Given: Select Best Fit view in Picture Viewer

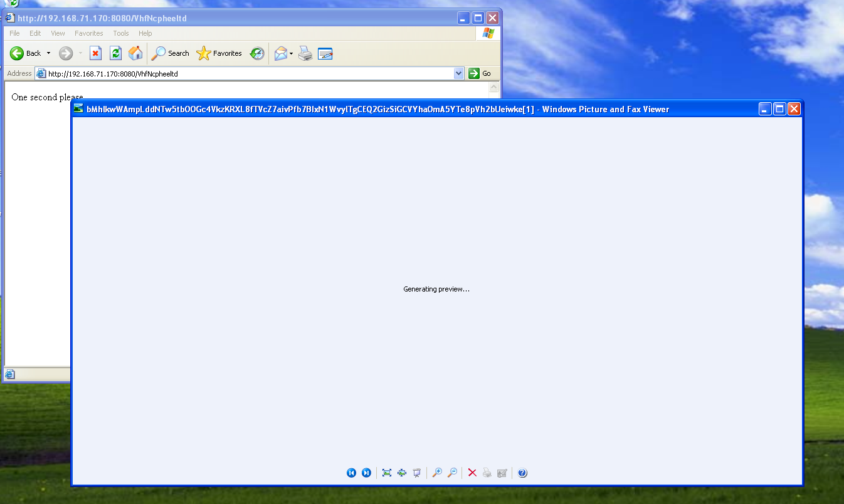Looking at the screenshot, I should [x=387, y=473].
